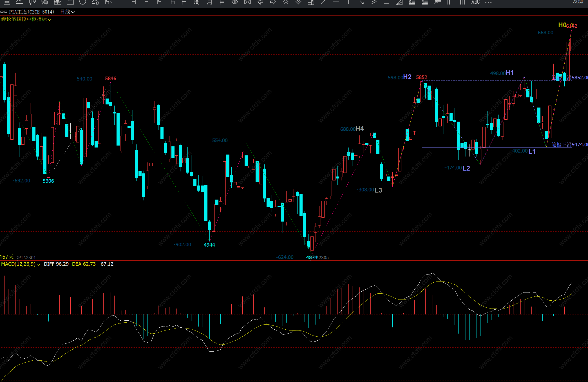Switch to the 月 monthly period
This screenshot has width=588, height=382.
[x=209, y=2]
